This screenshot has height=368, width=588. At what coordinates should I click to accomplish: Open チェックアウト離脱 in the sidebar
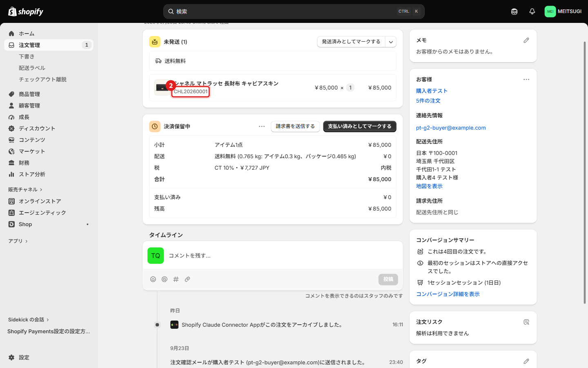tap(49, 79)
